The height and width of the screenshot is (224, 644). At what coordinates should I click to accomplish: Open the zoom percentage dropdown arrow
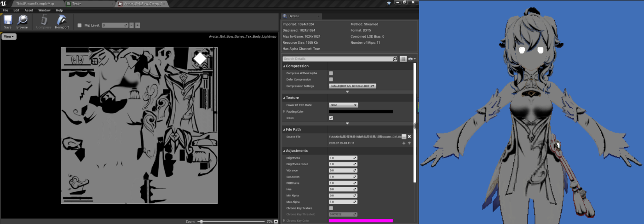click(x=276, y=221)
